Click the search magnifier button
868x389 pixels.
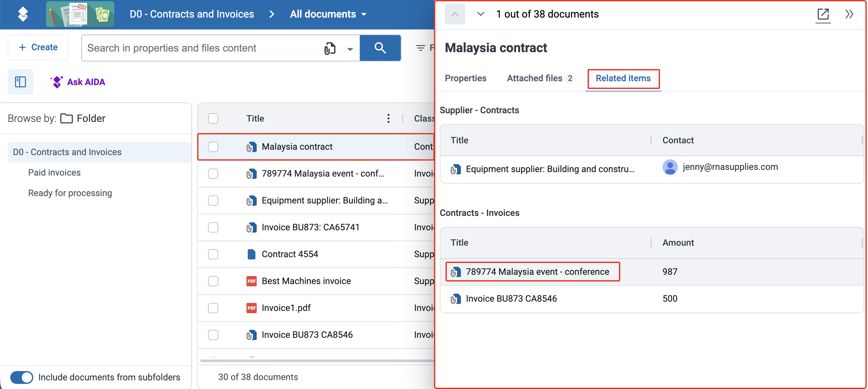tap(380, 48)
